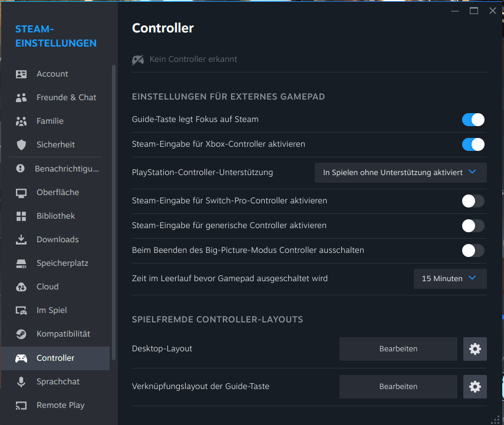
Task: Click the Sprachchat microphone icon
Action: [21, 382]
